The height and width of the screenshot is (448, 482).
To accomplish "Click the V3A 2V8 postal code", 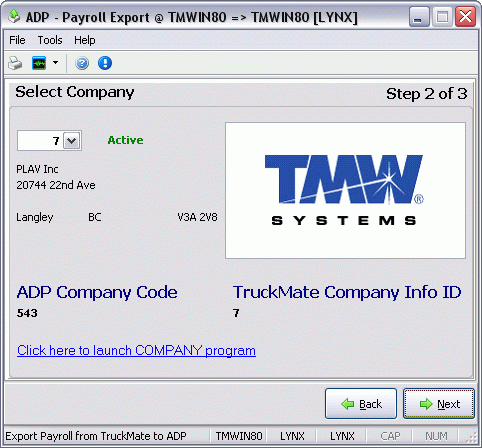I will coord(197,217).
